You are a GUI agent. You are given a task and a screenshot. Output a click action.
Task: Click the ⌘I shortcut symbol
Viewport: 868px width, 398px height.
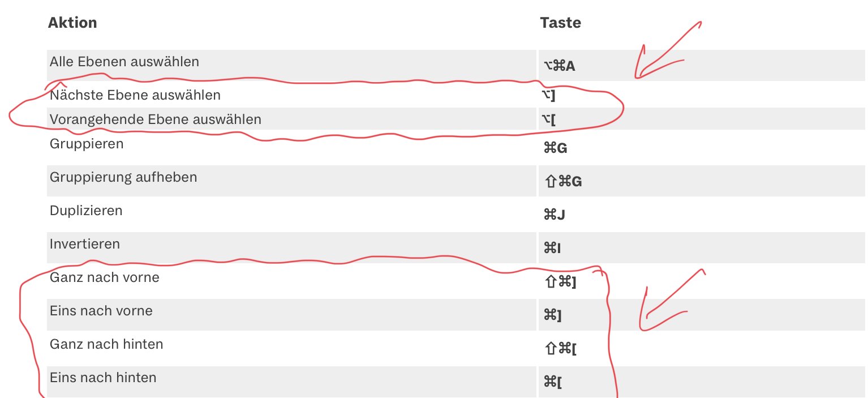[x=552, y=249]
